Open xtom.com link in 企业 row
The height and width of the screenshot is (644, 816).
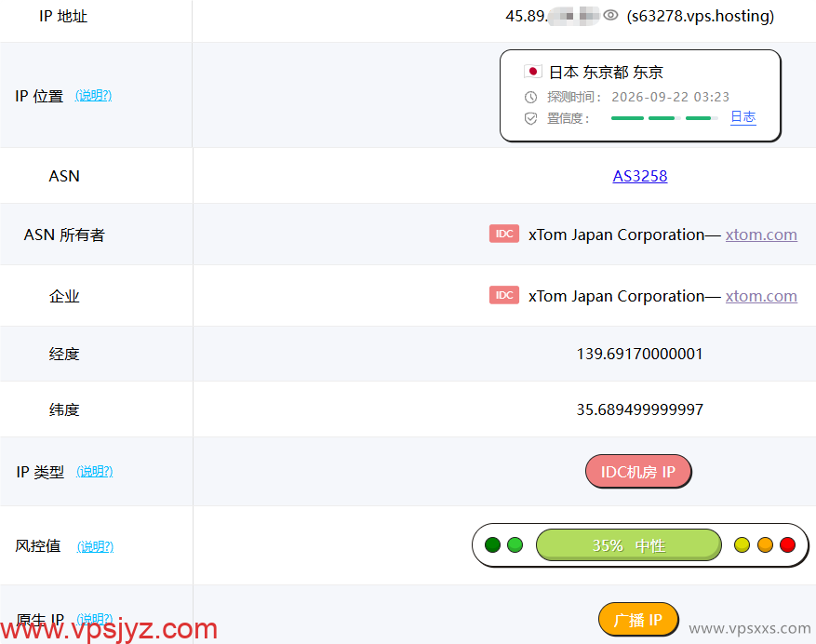point(761,296)
